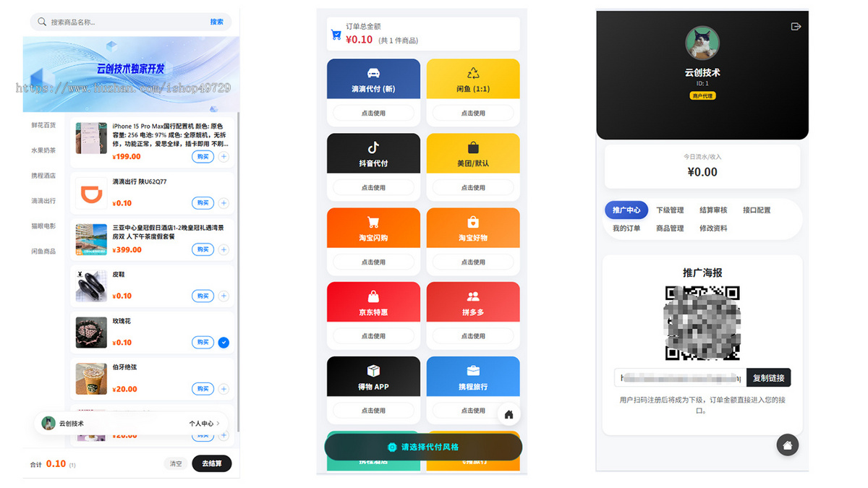This screenshot has width=868, height=488.
Task: Click the 搜索 search button
Action: (216, 22)
